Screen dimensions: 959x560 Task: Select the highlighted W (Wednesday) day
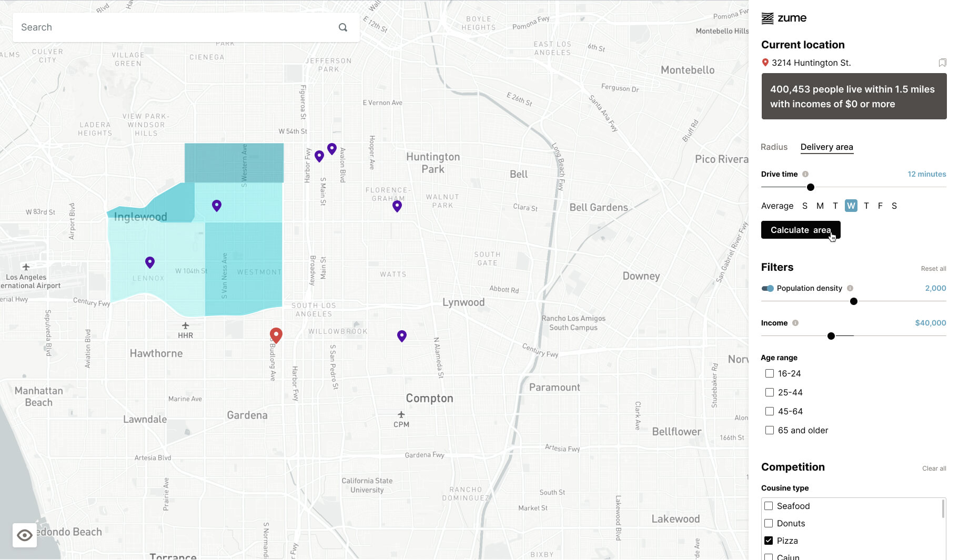coord(851,206)
